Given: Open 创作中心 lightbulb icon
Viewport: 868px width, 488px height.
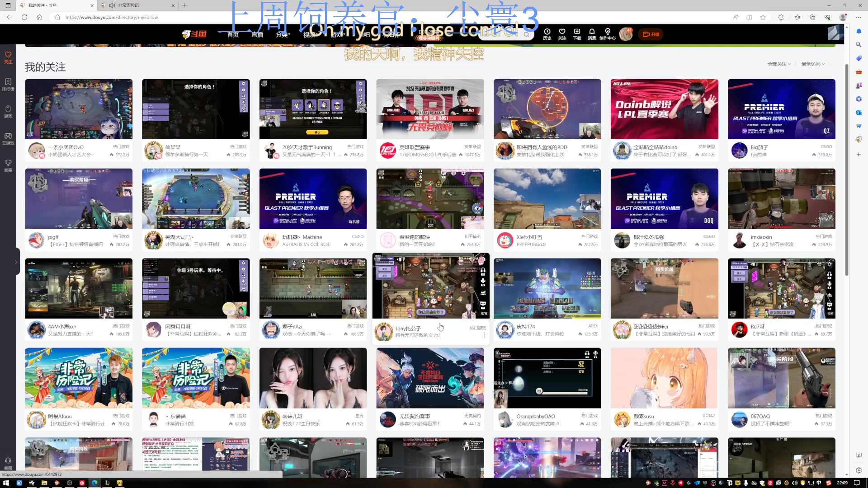Looking at the screenshot, I should [x=608, y=34].
